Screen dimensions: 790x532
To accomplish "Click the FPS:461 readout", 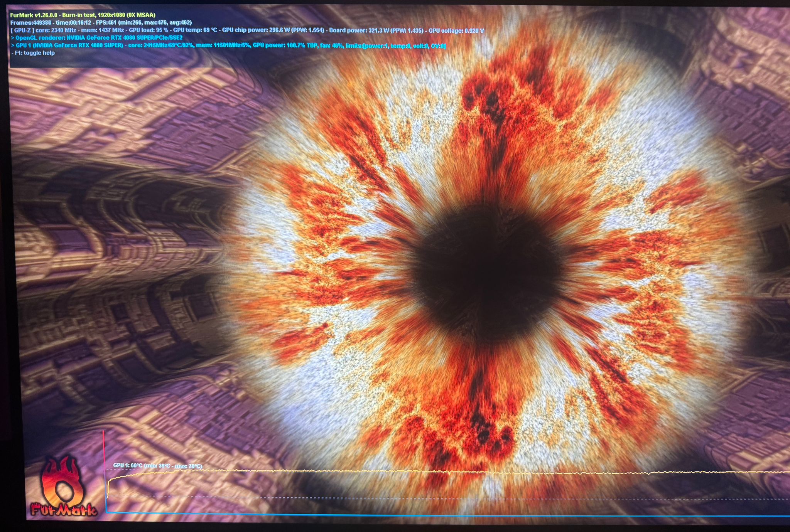I will pos(107,23).
